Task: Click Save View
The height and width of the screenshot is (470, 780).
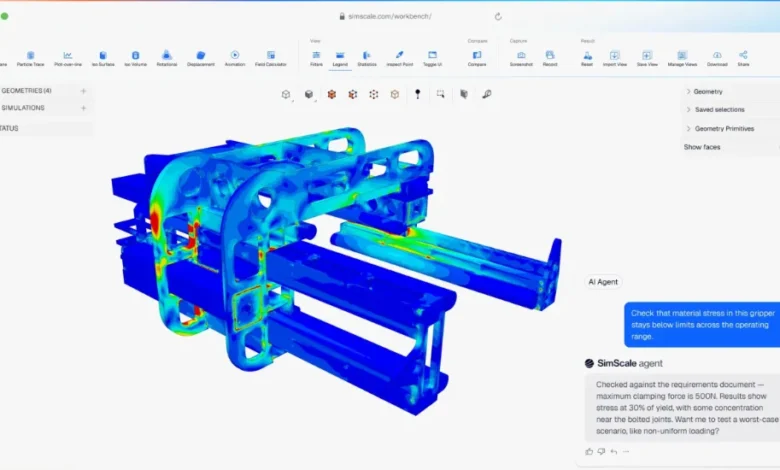Action: [647, 58]
